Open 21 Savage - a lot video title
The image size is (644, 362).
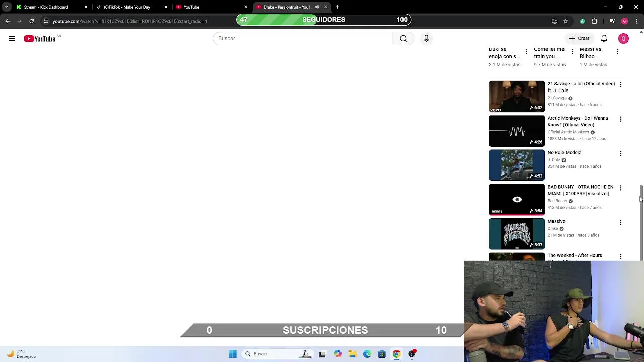(581, 87)
